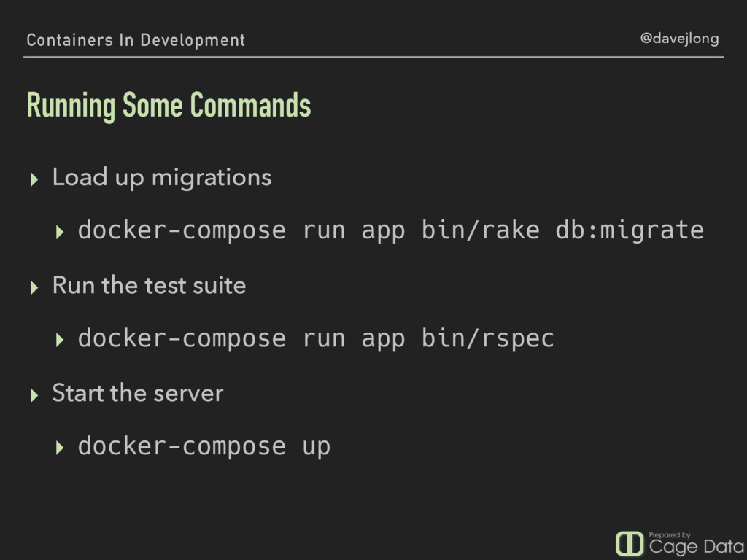
Task: Click the bullet before the bin/rspec command
Action: tap(60, 340)
